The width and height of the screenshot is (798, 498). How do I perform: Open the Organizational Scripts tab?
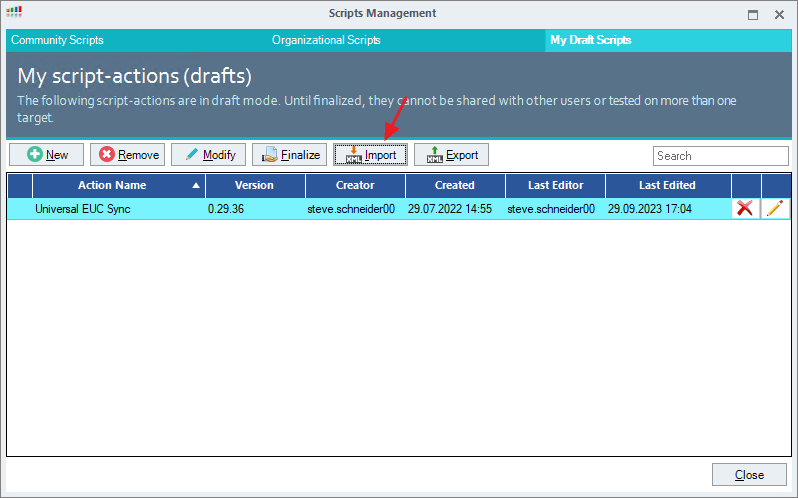[x=326, y=41]
